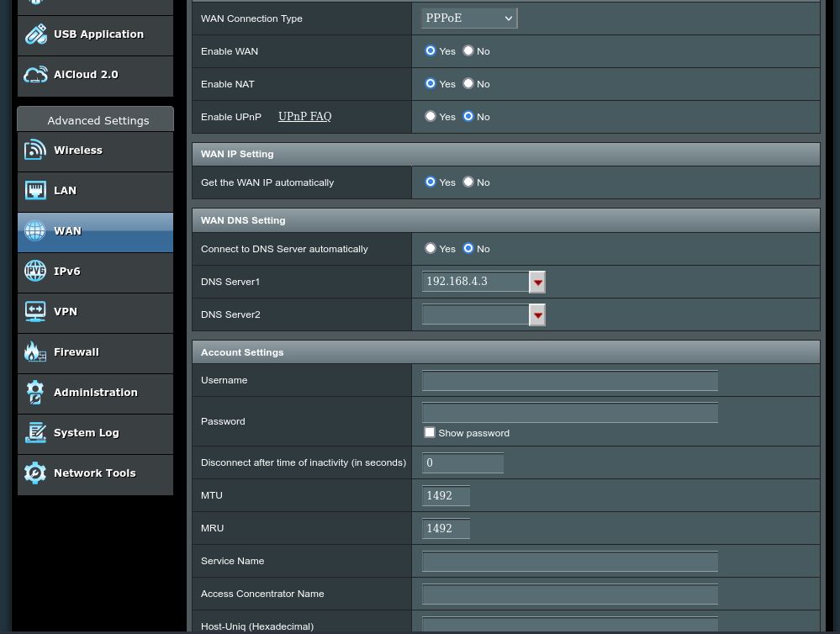840x634 pixels.
Task: Select Yes for Enable UPnP
Action: tap(431, 117)
